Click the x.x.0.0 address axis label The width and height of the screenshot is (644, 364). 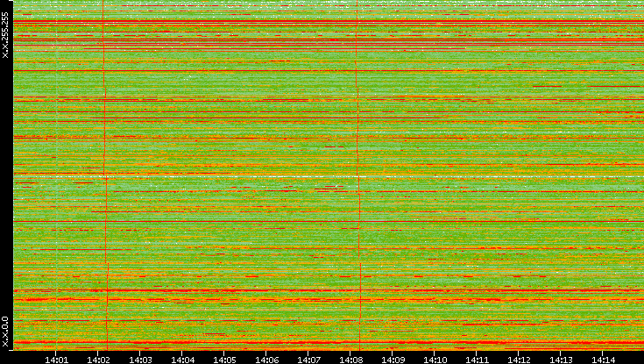(5, 332)
